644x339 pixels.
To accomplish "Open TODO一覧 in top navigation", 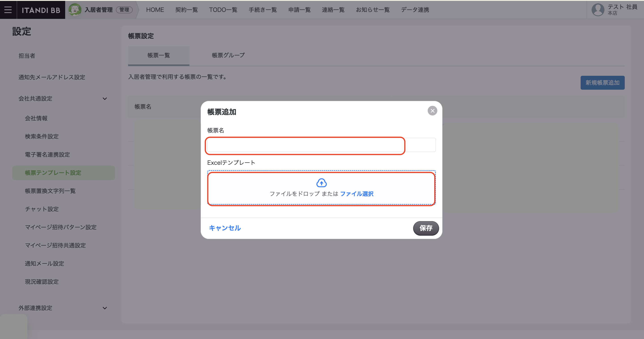I will [223, 10].
